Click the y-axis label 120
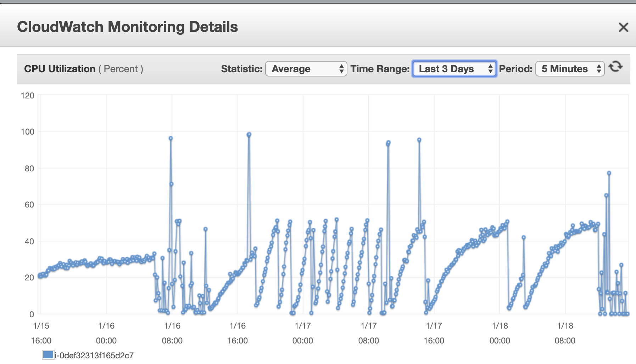The image size is (636, 364). click(x=28, y=96)
